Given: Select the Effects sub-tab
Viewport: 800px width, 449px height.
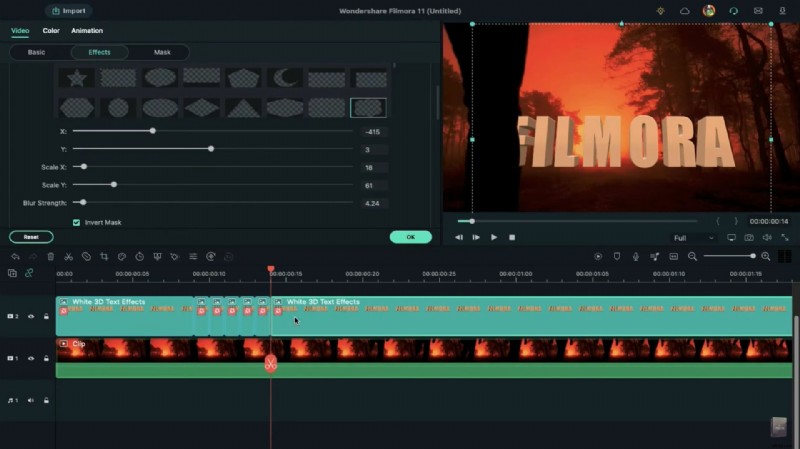Looking at the screenshot, I should pyautogui.click(x=99, y=52).
